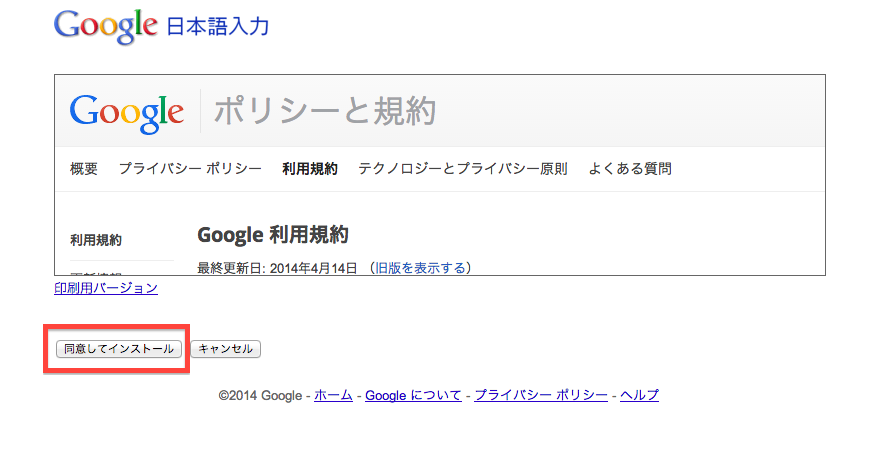886x469 pixels.
Task: Open the 概要 tab
Action: (84, 169)
